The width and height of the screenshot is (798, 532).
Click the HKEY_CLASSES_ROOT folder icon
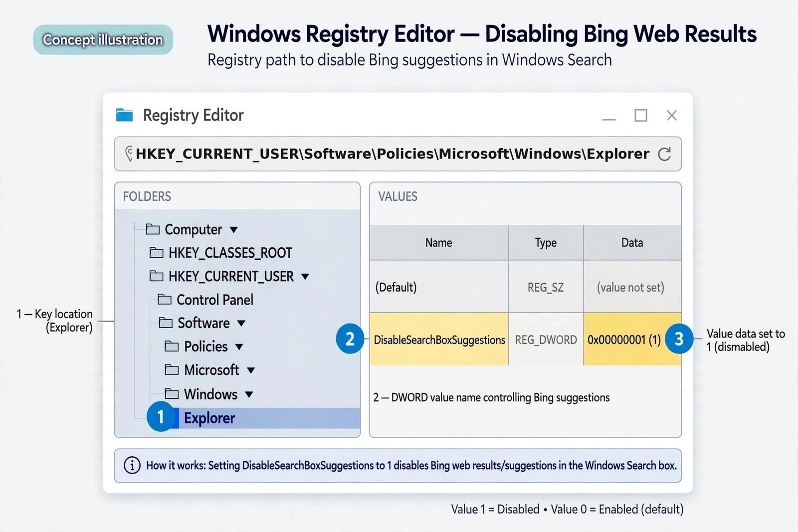coord(157,253)
